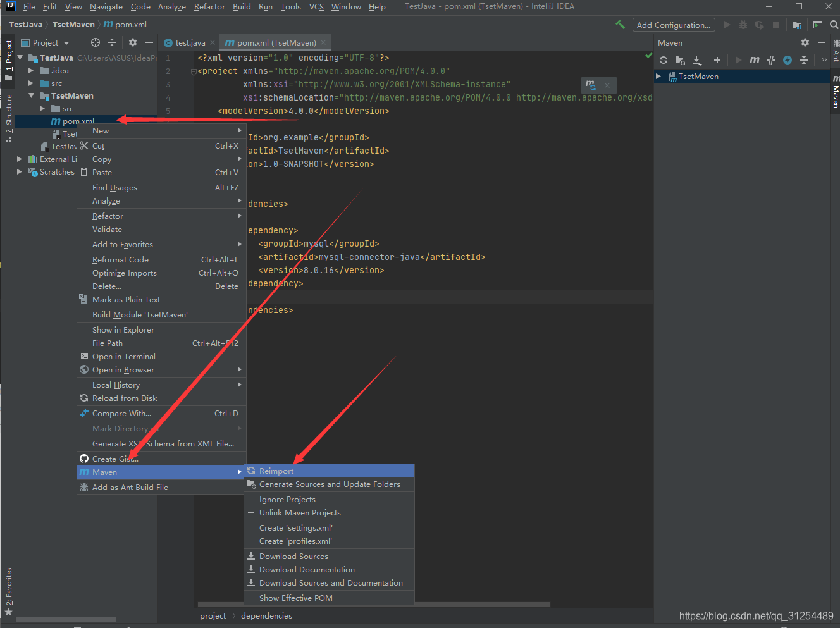Add Maven Project plus icon
The width and height of the screenshot is (840, 628).
pos(717,60)
